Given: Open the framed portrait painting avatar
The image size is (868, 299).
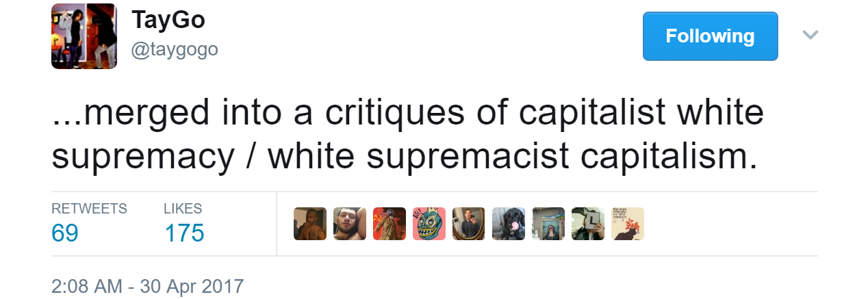Looking at the screenshot, I should pos(548,224).
